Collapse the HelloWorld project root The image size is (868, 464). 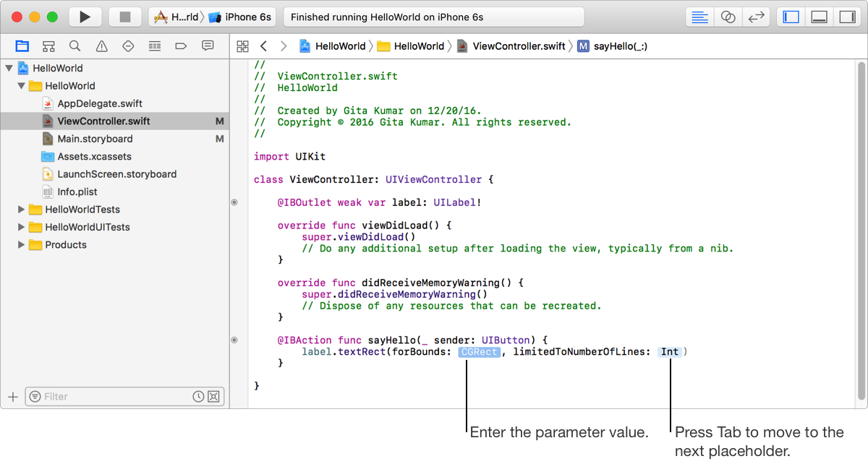point(9,68)
